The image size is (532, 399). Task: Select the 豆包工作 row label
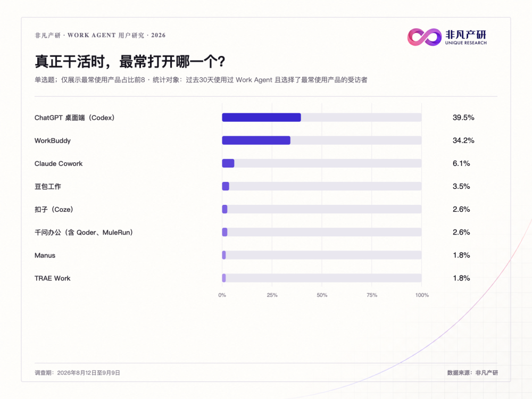[x=48, y=187]
